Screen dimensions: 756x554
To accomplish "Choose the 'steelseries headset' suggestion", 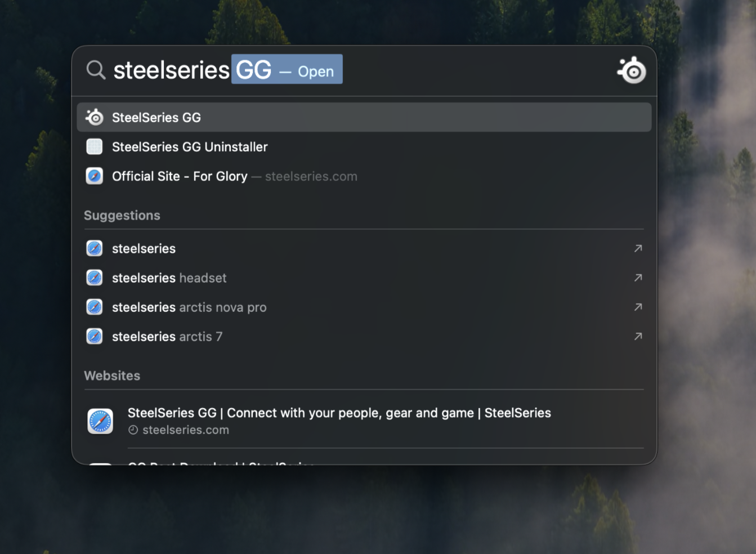I will [364, 278].
